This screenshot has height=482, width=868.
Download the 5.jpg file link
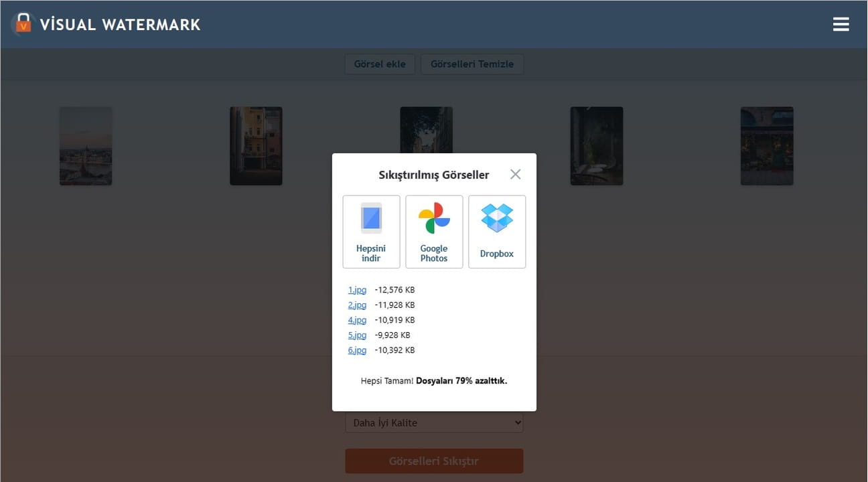coord(357,335)
